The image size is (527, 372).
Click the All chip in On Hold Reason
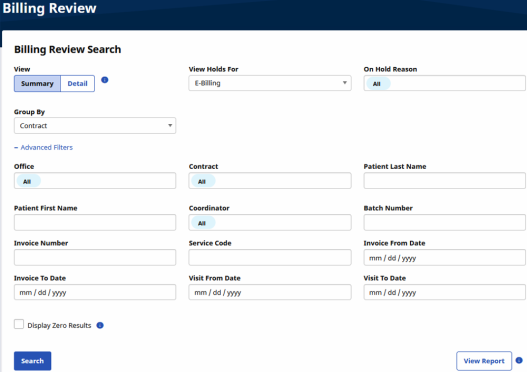pyautogui.click(x=378, y=84)
